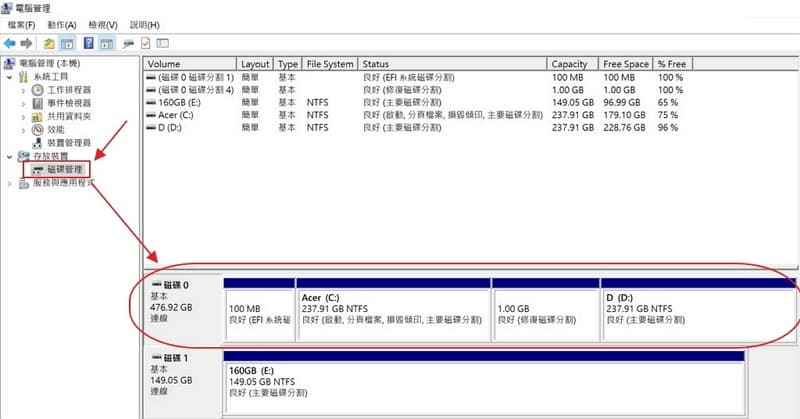Open the 檢視(V) menu

103,25
